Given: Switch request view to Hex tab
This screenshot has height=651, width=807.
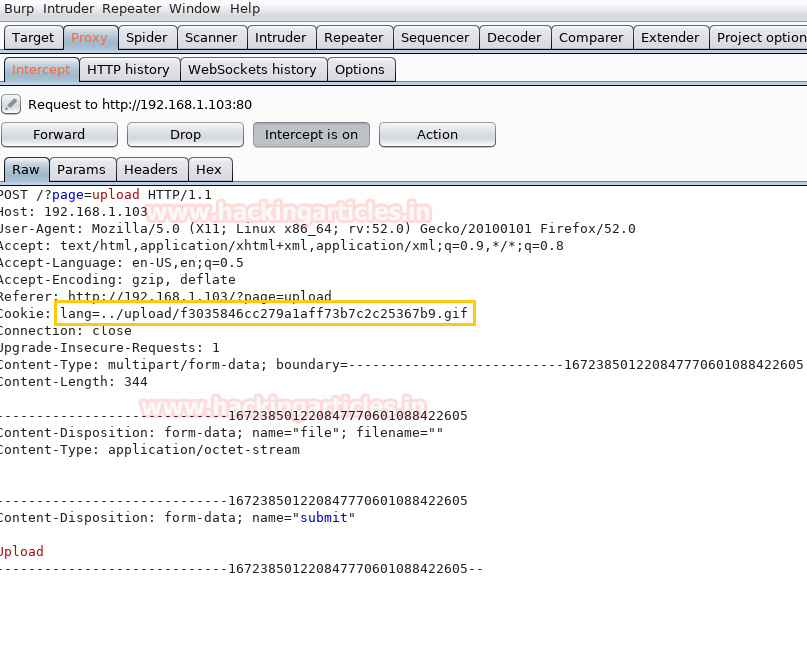Looking at the screenshot, I should click(x=209, y=170).
